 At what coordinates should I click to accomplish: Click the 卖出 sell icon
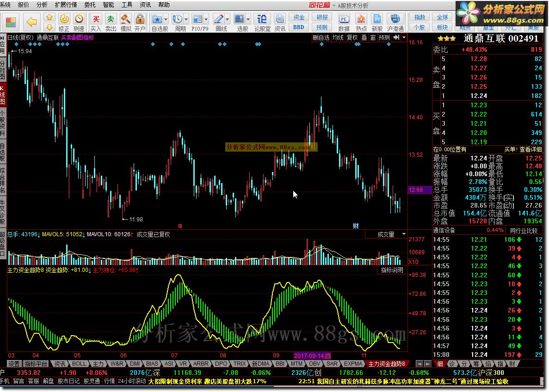111,22
